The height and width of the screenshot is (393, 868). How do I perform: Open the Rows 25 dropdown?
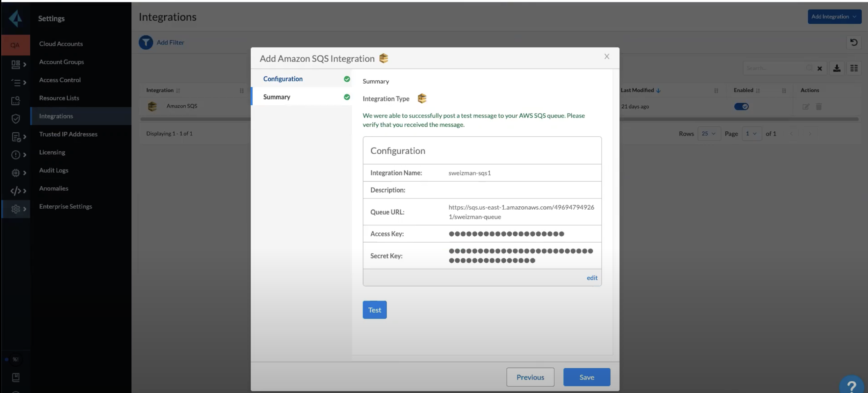pyautogui.click(x=709, y=134)
